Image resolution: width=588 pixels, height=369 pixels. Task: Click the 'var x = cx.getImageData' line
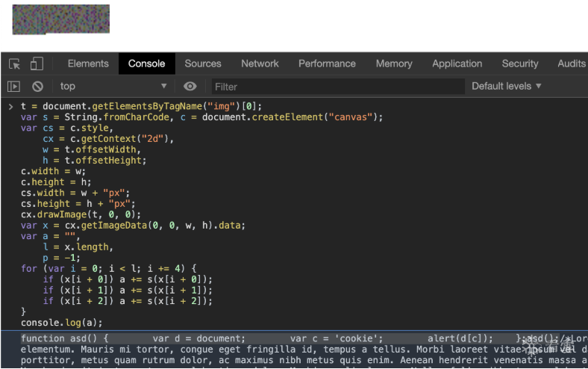pyautogui.click(x=133, y=226)
